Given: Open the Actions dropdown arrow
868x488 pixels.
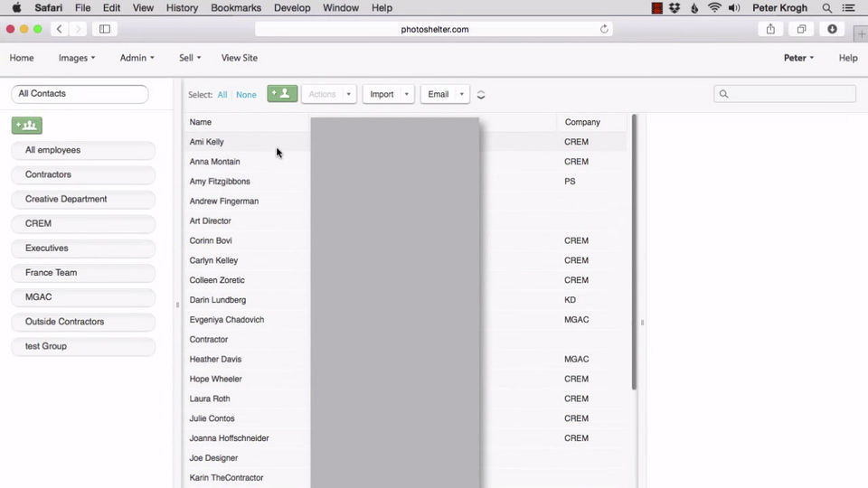Looking at the screenshot, I should (x=348, y=94).
